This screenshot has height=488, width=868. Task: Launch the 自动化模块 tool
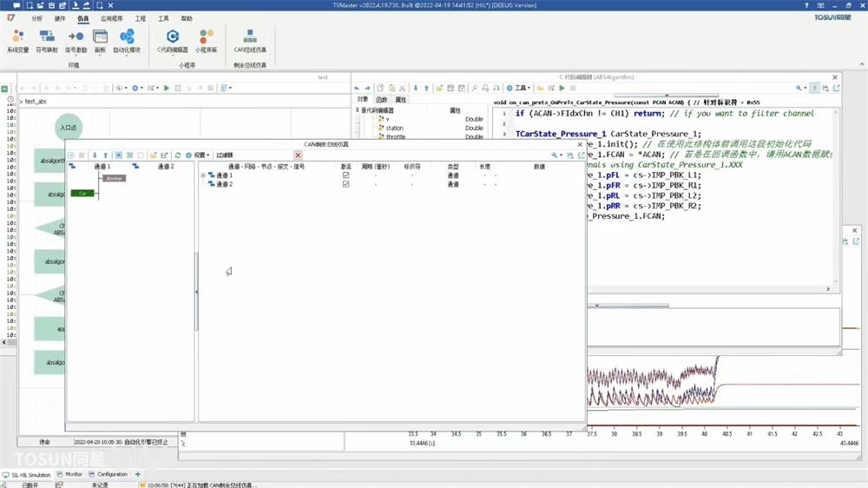(127, 40)
